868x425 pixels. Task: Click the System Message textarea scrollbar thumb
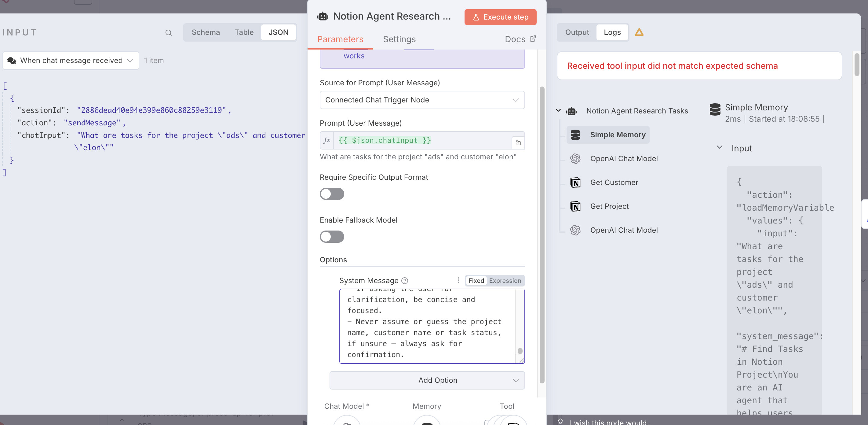520,351
